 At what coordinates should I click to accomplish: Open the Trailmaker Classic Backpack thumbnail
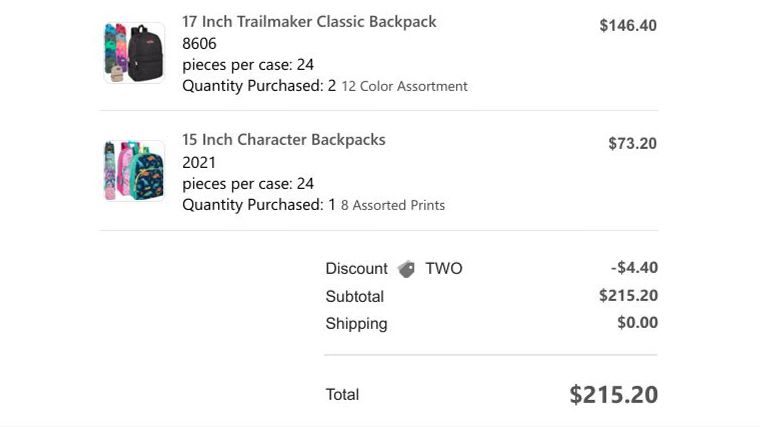(134, 53)
